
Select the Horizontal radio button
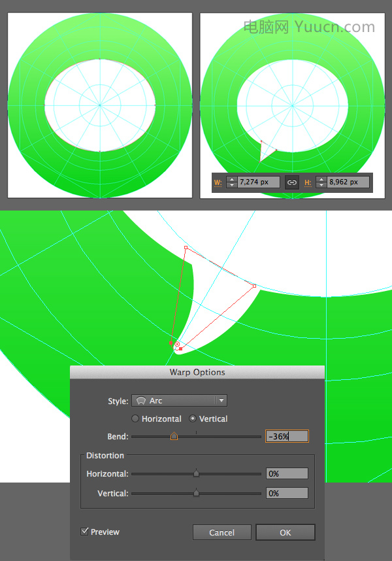(x=135, y=418)
